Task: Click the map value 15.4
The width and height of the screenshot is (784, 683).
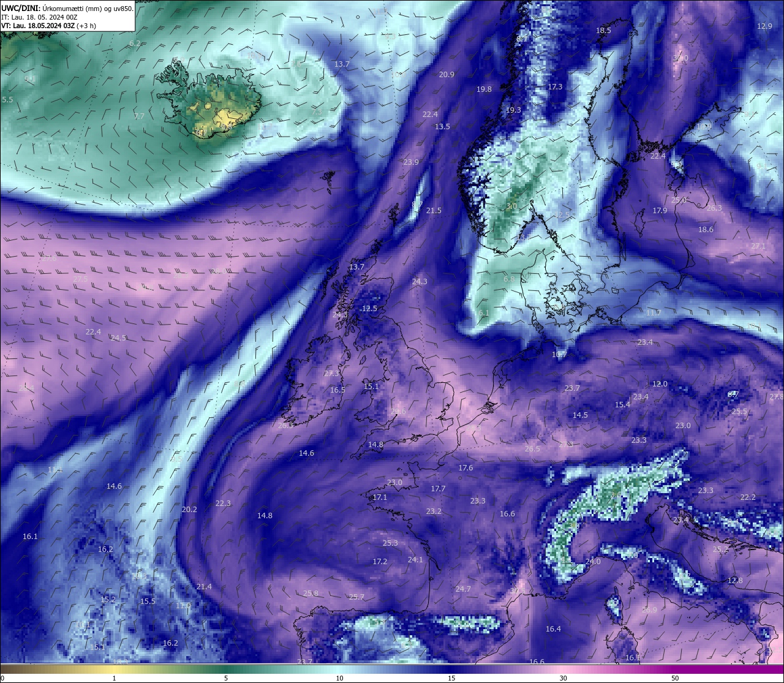Action: tap(622, 405)
